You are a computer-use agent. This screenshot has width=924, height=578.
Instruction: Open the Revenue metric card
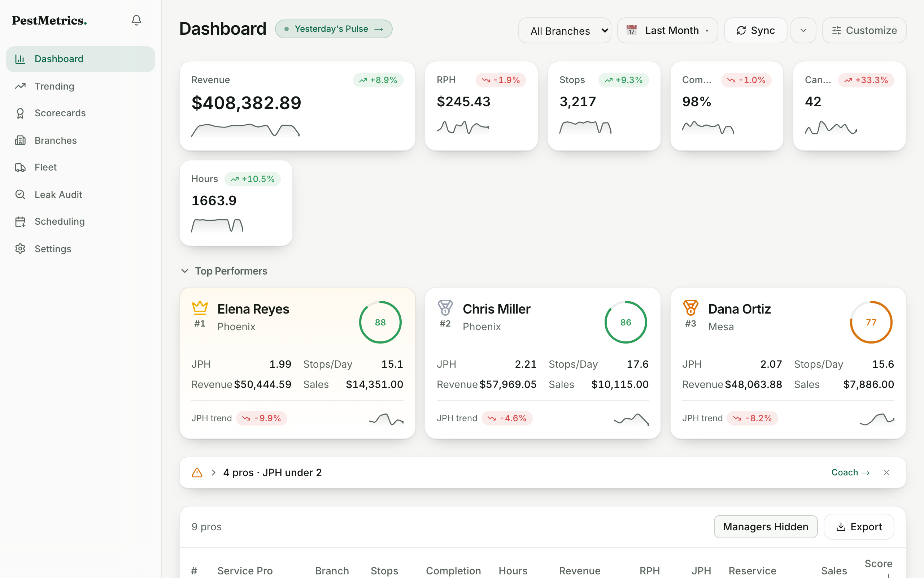pos(297,106)
